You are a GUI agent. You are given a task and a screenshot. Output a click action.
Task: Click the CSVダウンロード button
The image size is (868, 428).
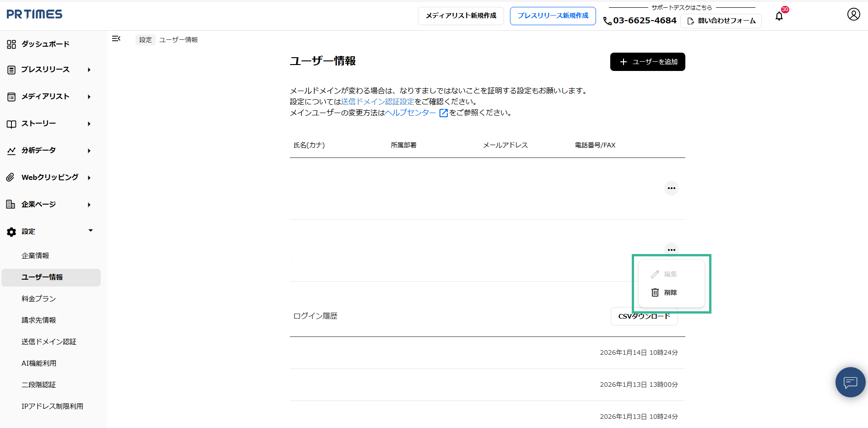(644, 316)
